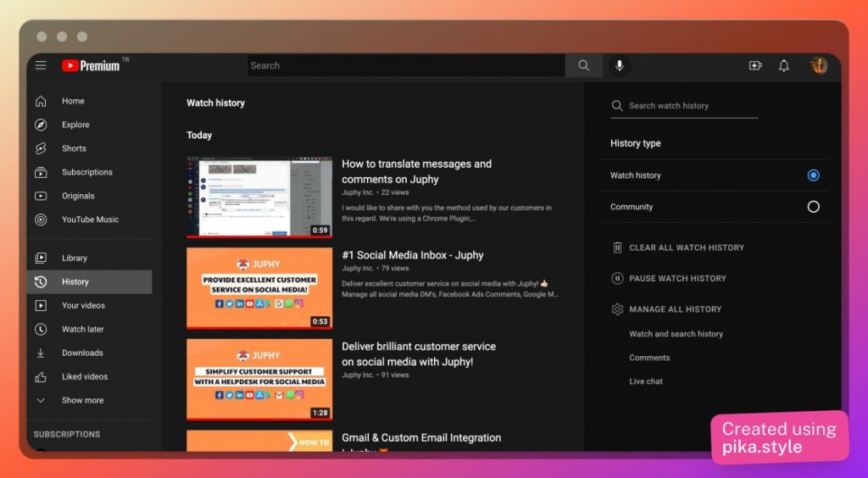The width and height of the screenshot is (868, 478).
Task: Click Clear all watch history
Action: pos(686,247)
